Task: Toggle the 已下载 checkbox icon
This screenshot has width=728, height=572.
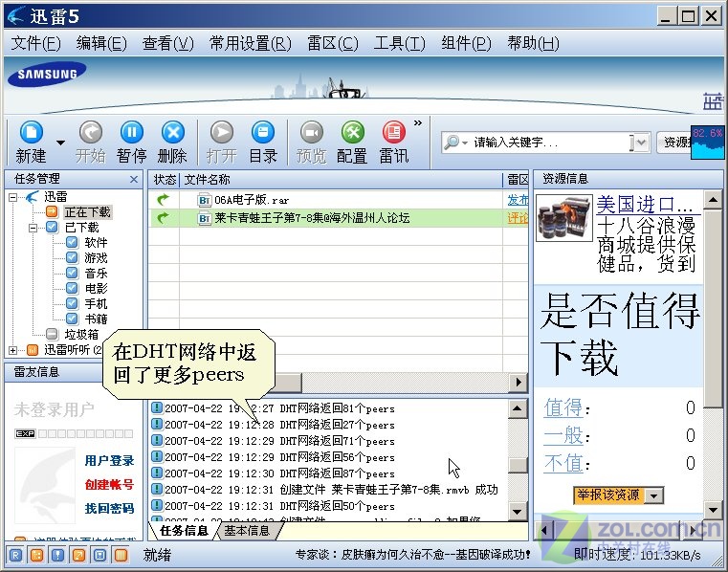Action: [x=52, y=227]
